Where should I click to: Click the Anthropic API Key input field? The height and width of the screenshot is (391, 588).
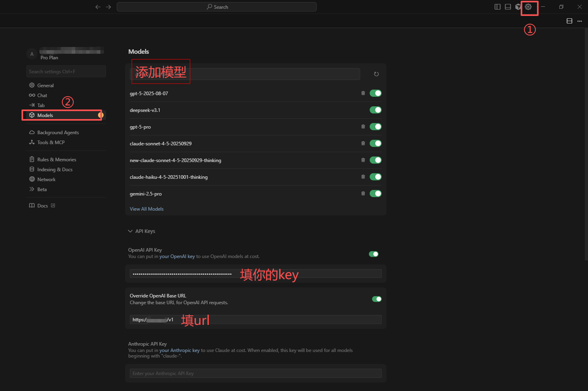[255, 373]
